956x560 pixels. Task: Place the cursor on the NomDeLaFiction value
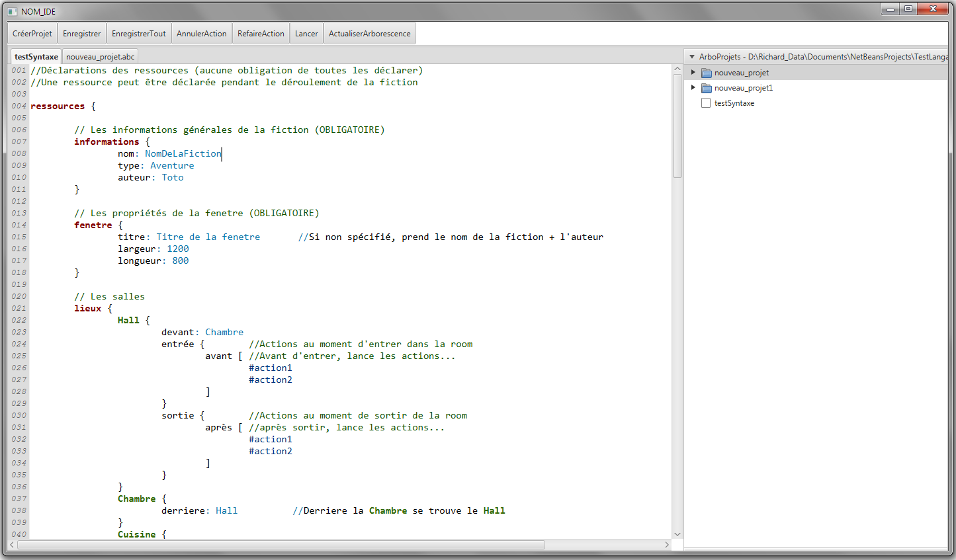click(183, 153)
